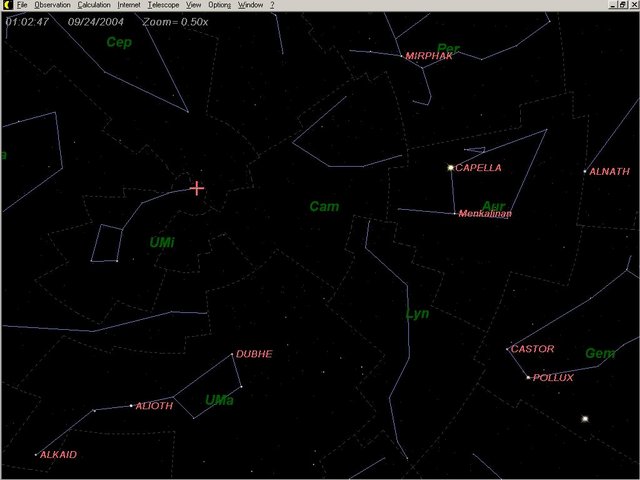Open the Observation menu
The width and height of the screenshot is (640, 480).
point(52,5)
